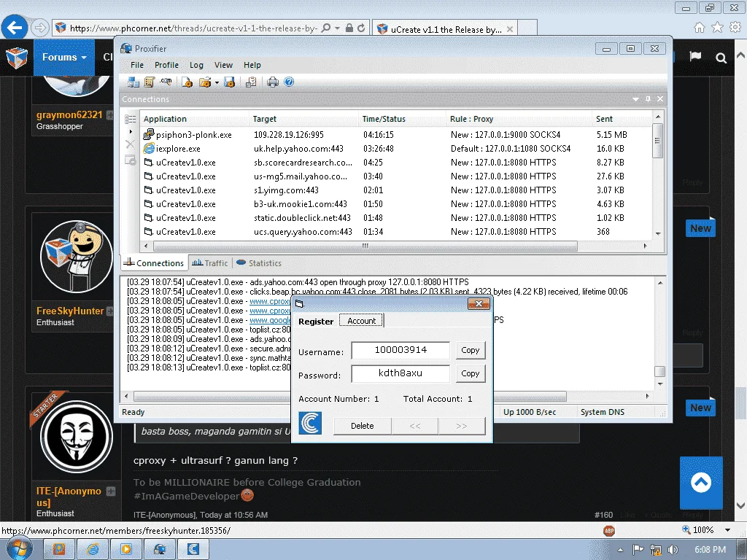Open View menu in Proxifier

pyautogui.click(x=223, y=65)
